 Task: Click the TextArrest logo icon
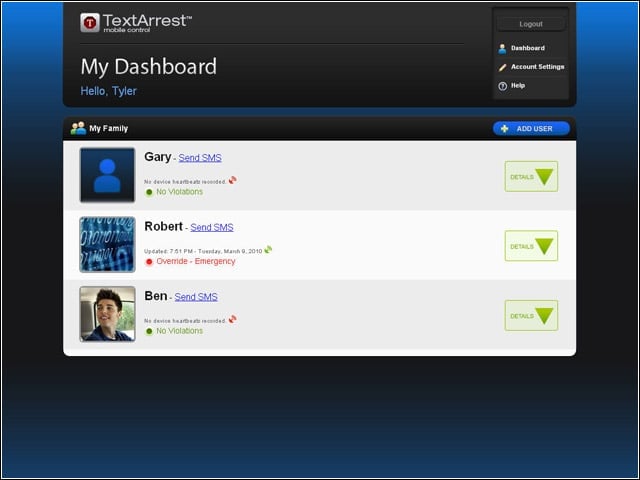point(90,22)
